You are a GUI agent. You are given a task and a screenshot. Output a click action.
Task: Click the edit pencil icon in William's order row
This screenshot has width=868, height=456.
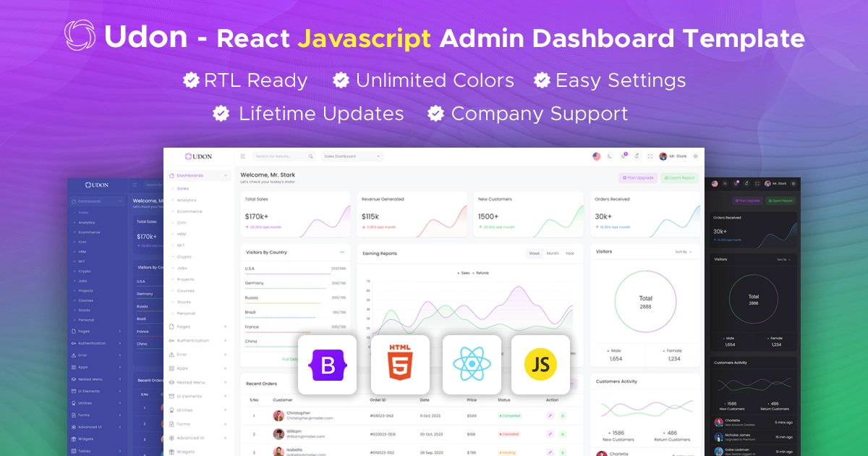click(x=550, y=434)
